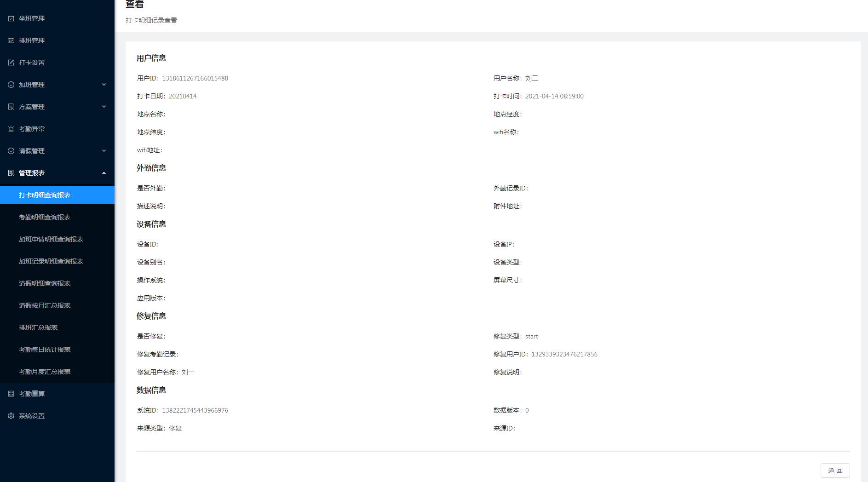Click the 坐班管理 sidebar icon
The width and height of the screenshot is (868, 482).
[x=11, y=18]
